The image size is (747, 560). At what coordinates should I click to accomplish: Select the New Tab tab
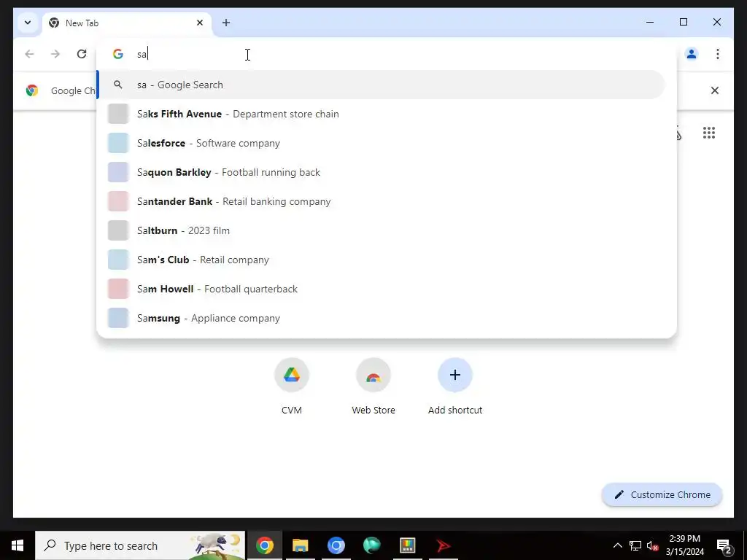pos(127,23)
